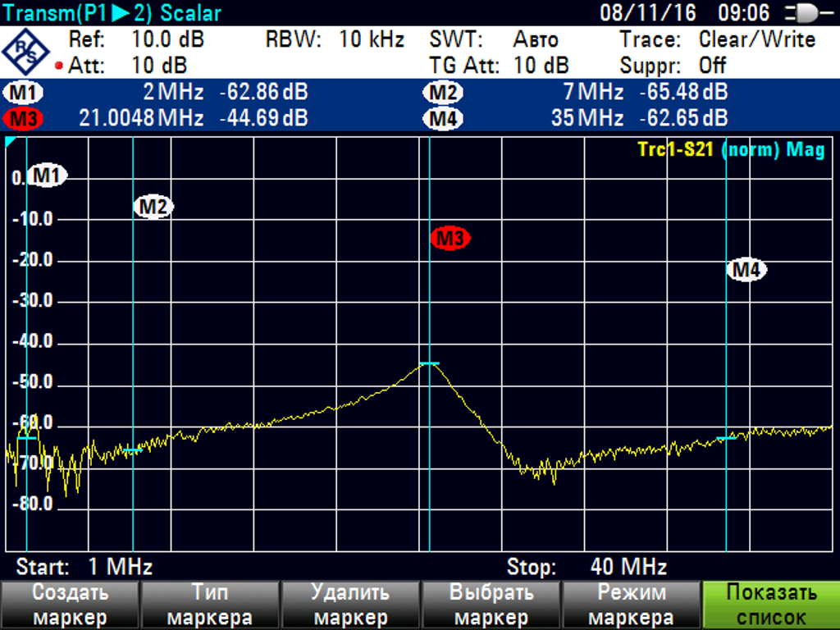Image resolution: width=840 pixels, height=630 pixels.
Task: Click the RBW 10 kHz setting
Action: tap(335, 39)
